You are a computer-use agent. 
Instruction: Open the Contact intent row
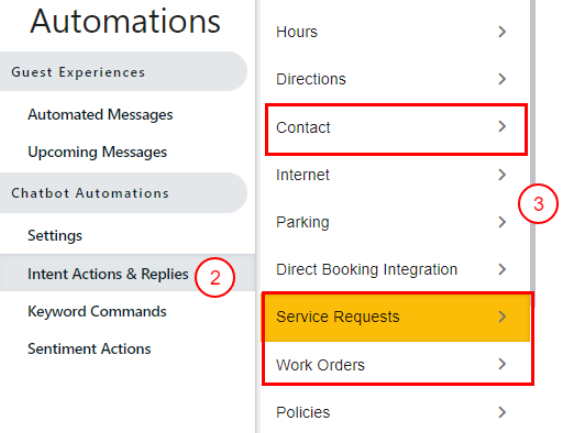coord(396,129)
